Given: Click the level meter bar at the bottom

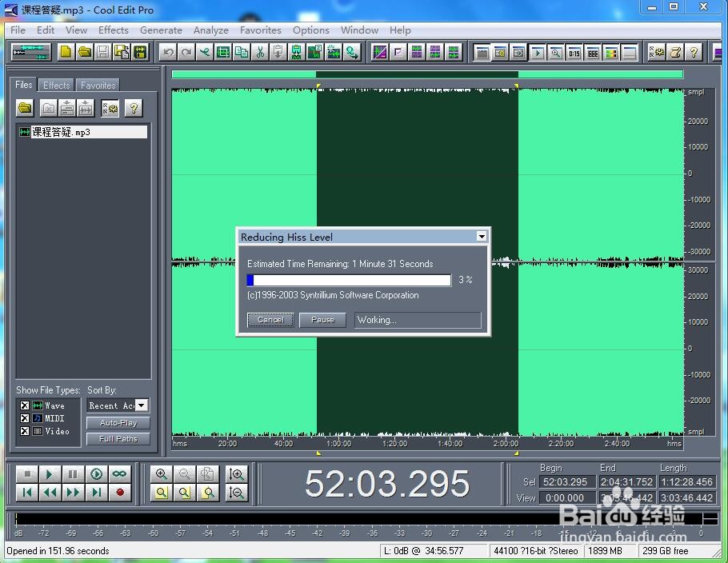Looking at the screenshot, I should pyautogui.click(x=358, y=518).
